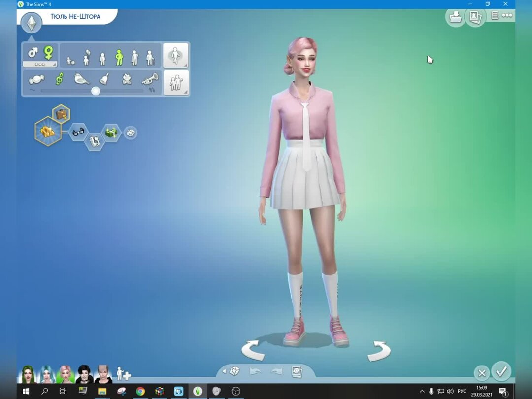Cancel with the X button
The height and width of the screenshot is (399, 532).
[x=482, y=373]
